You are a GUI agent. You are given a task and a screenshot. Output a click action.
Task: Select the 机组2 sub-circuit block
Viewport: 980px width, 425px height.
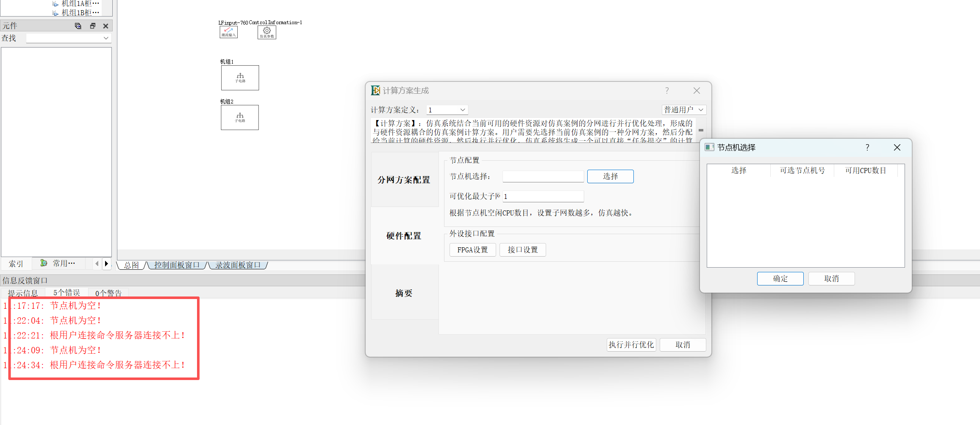tap(240, 117)
